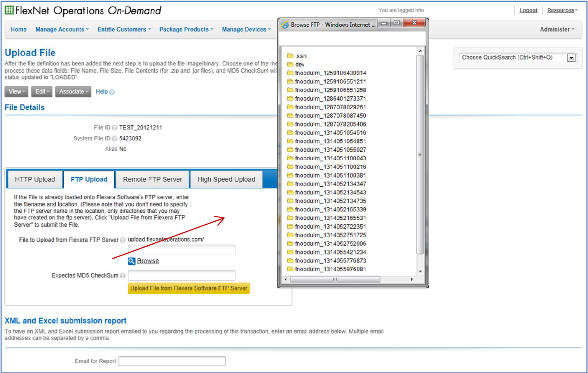Click folder icon for fnoodulm_1287078205406
This screenshot has width=588, height=373.
tap(290, 124)
